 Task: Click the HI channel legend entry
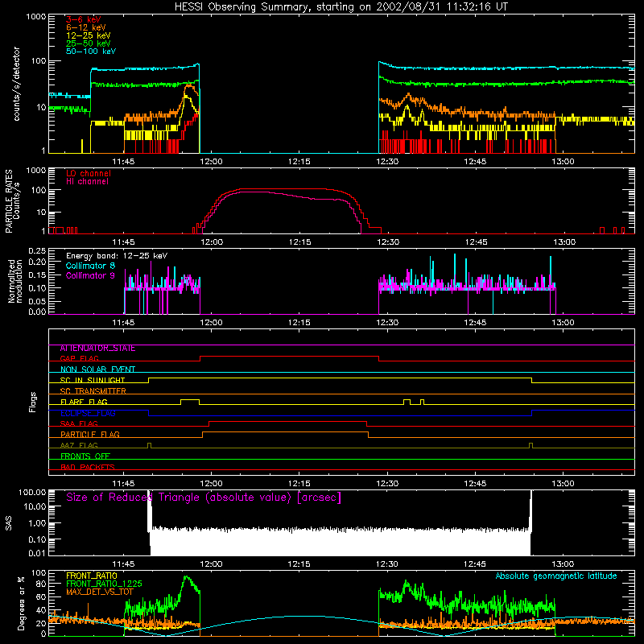pos(87,181)
